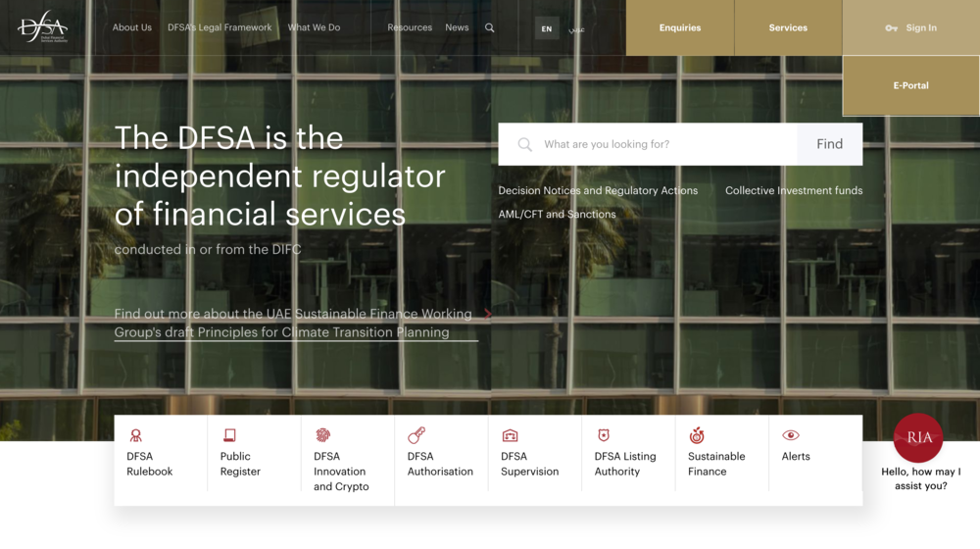Open the Public Register text link
This screenshot has height=549, width=980.
240,464
